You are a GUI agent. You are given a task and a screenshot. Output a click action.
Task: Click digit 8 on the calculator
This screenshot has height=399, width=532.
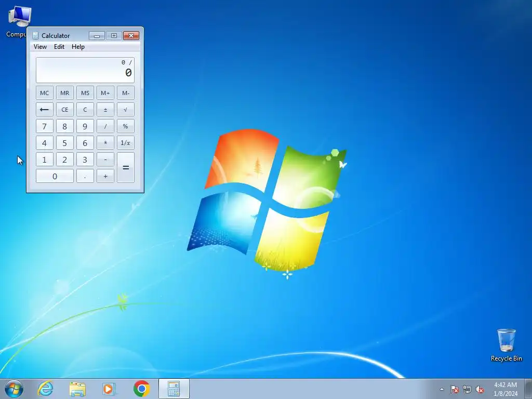pos(65,126)
